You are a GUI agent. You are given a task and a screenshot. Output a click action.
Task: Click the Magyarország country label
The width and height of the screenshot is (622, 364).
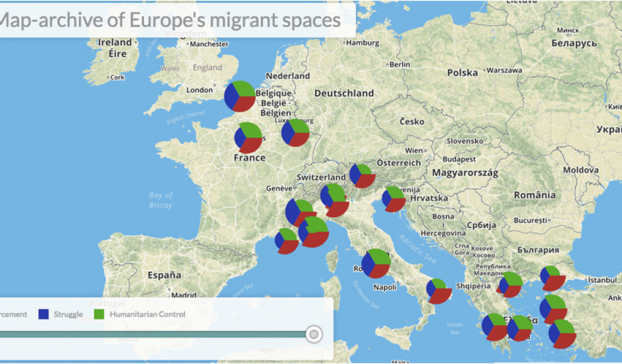[465, 173]
